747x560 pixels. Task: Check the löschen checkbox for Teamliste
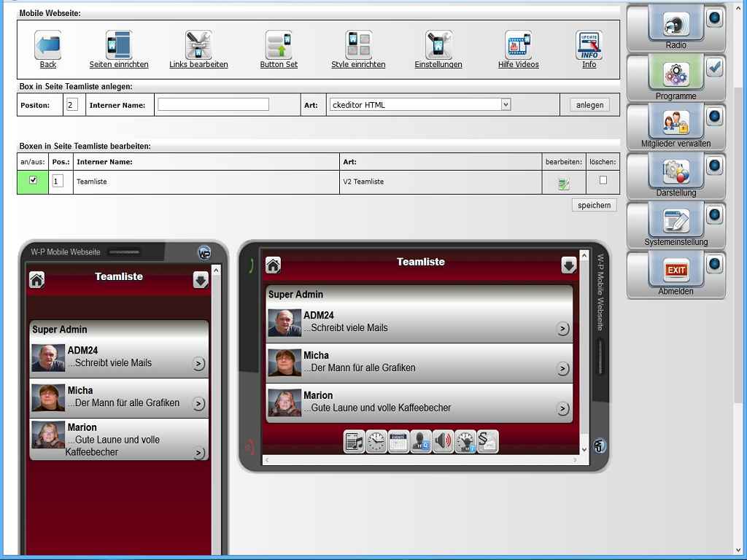(x=603, y=180)
